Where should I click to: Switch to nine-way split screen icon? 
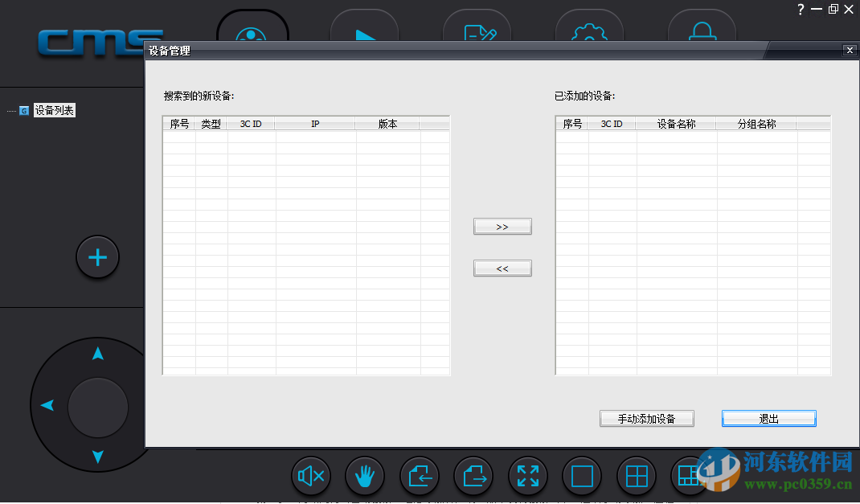point(690,476)
